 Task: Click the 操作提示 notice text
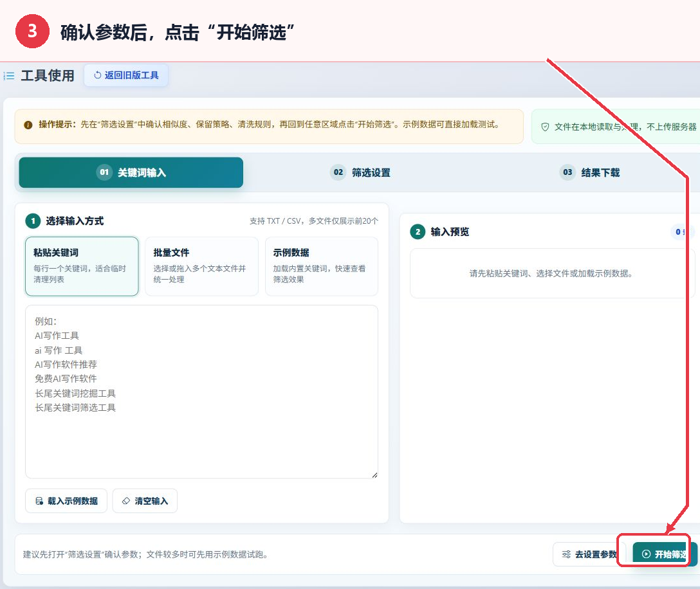(269, 125)
